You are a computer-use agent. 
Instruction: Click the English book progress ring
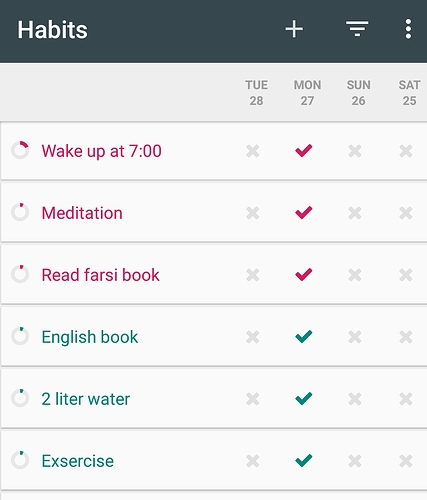[x=20, y=336]
